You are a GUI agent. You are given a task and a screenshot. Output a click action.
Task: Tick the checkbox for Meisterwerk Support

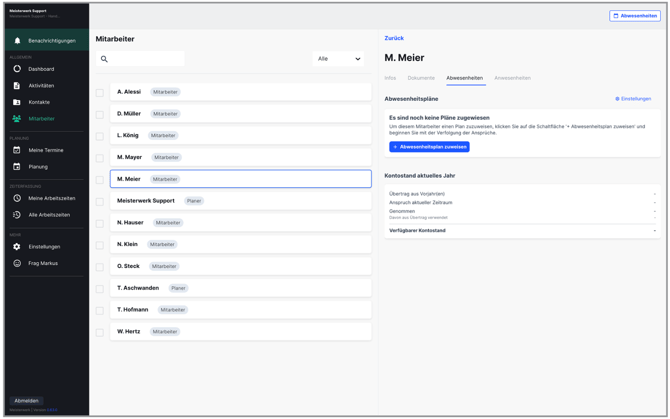point(100,202)
